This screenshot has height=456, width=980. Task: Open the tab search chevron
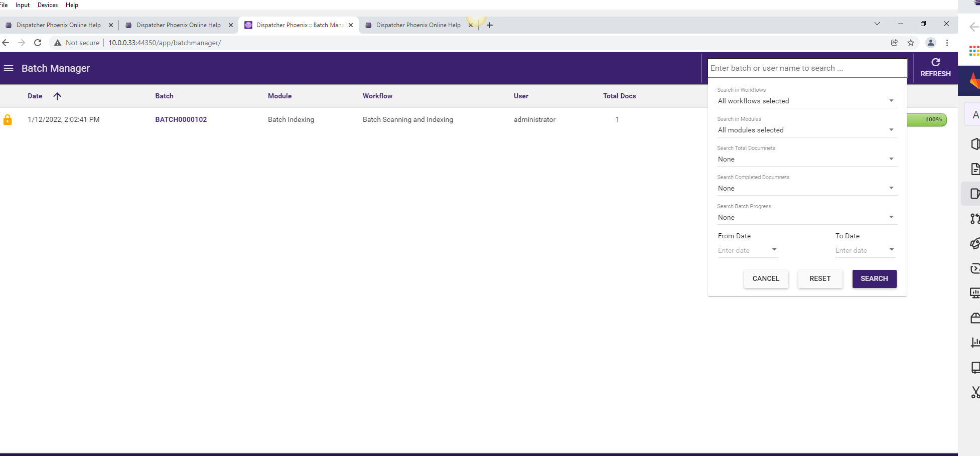pyautogui.click(x=877, y=24)
